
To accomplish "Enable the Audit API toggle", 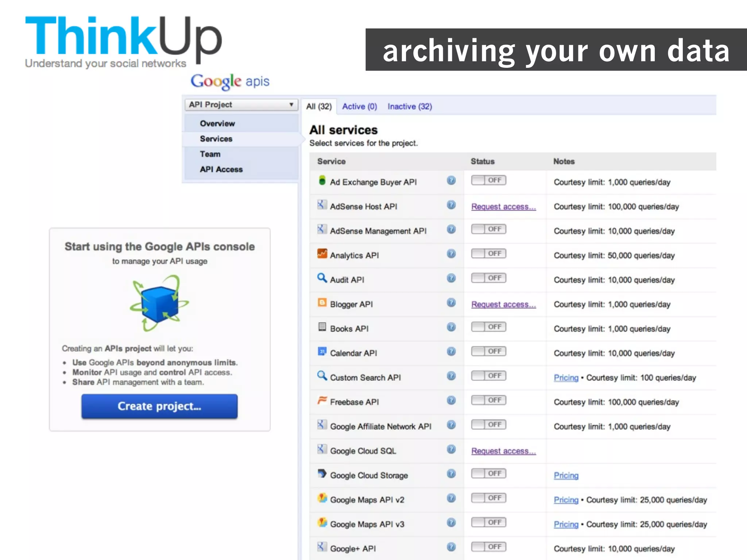I will pyautogui.click(x=489, y=278).
